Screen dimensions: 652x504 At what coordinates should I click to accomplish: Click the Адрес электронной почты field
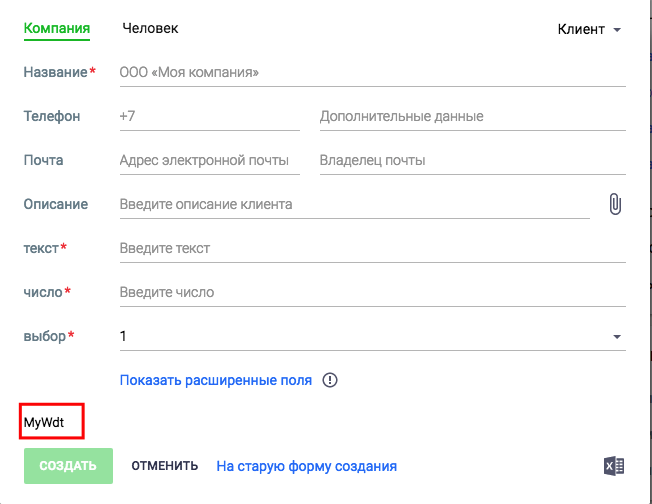pyautogui.click(x=208, y=161)
